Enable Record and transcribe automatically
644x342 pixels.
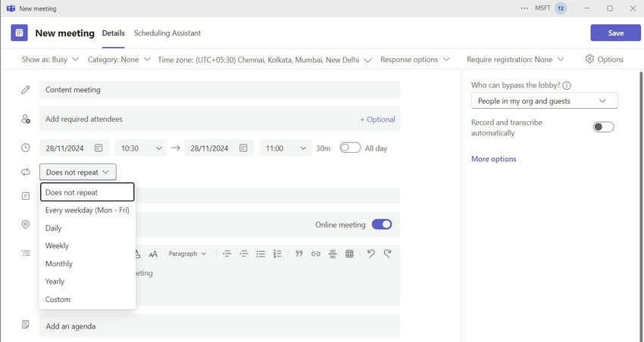click(603, 127)
